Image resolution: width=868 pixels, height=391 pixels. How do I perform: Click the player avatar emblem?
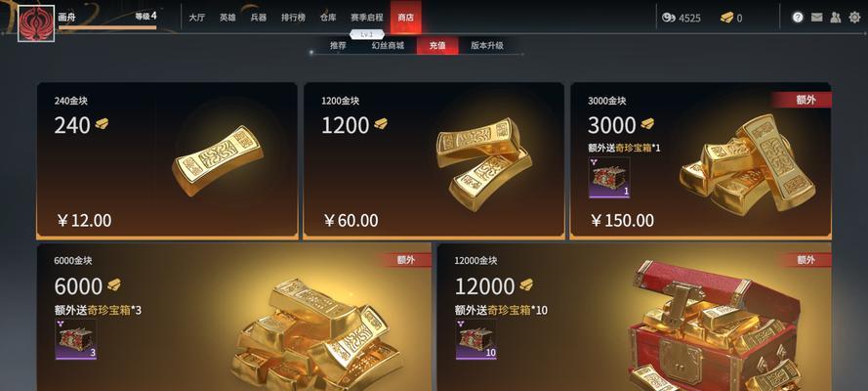click(x=36, y=23)
